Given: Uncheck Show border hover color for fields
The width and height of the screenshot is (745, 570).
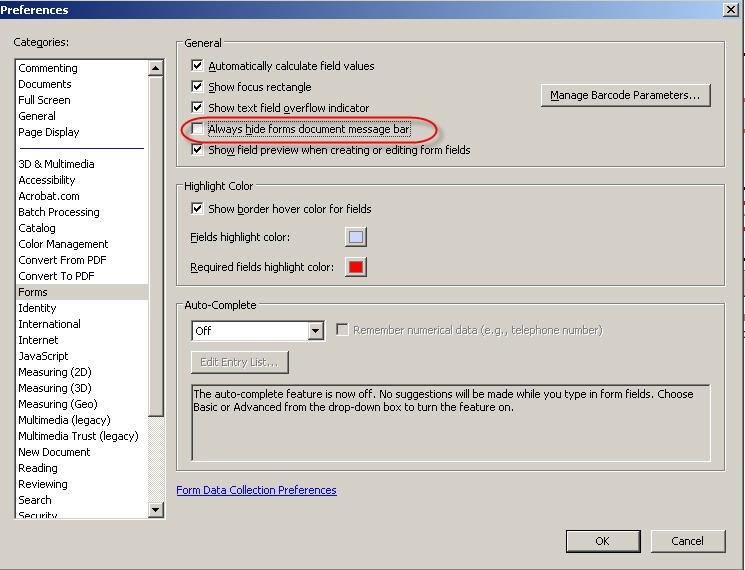Looking at the screenshot, I should [x=198, y=209].
